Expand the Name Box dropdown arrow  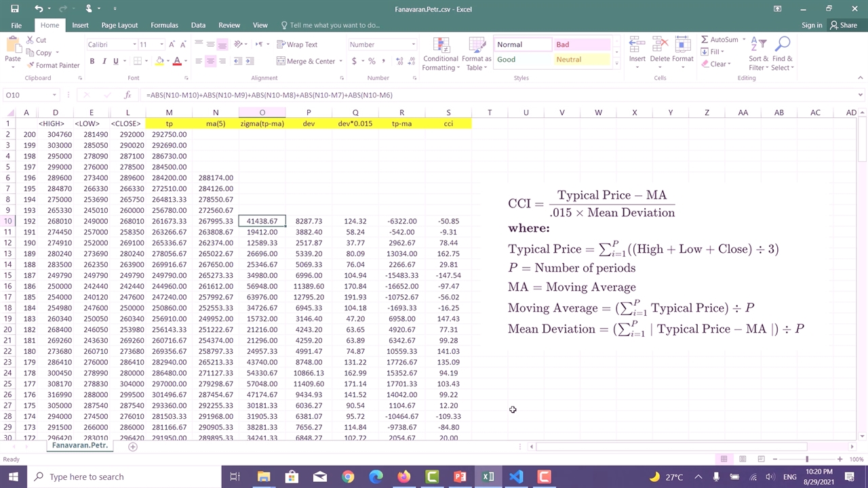point(54,96)
